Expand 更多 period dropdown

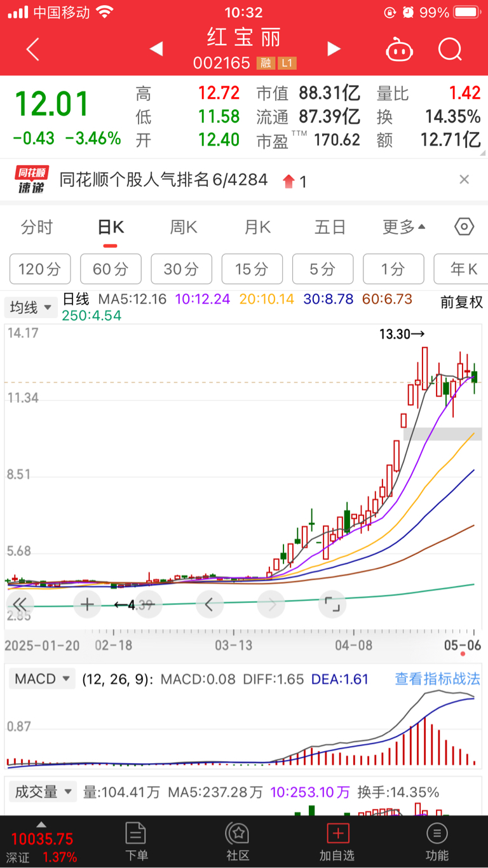(404, 227)
